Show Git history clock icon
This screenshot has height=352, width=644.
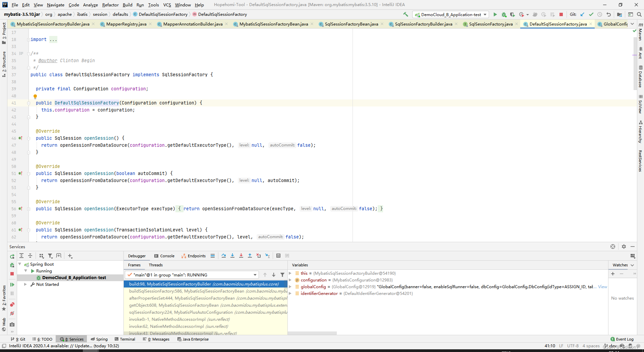(x=600, y=14)
